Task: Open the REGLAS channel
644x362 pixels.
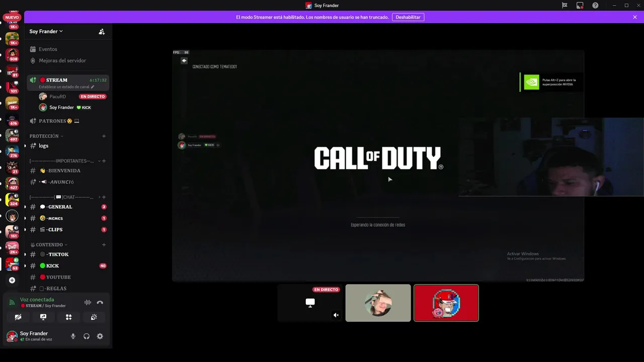Action: coord(68,289)
